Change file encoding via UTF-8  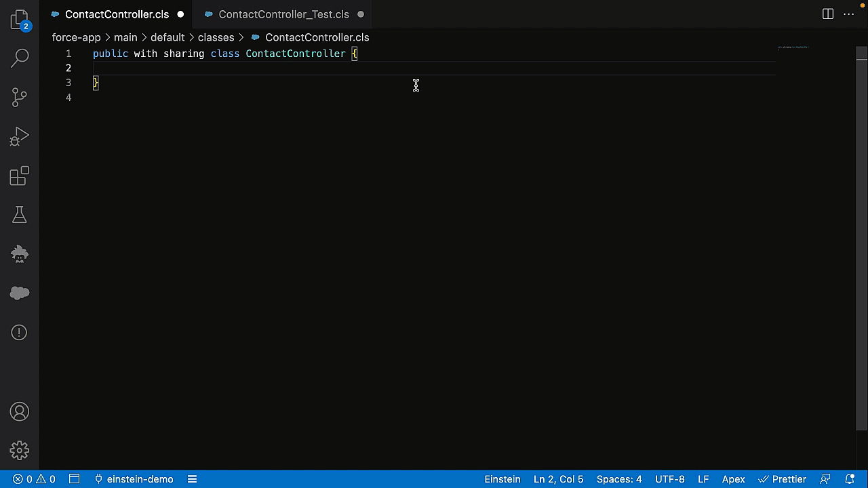coord(670,479)
